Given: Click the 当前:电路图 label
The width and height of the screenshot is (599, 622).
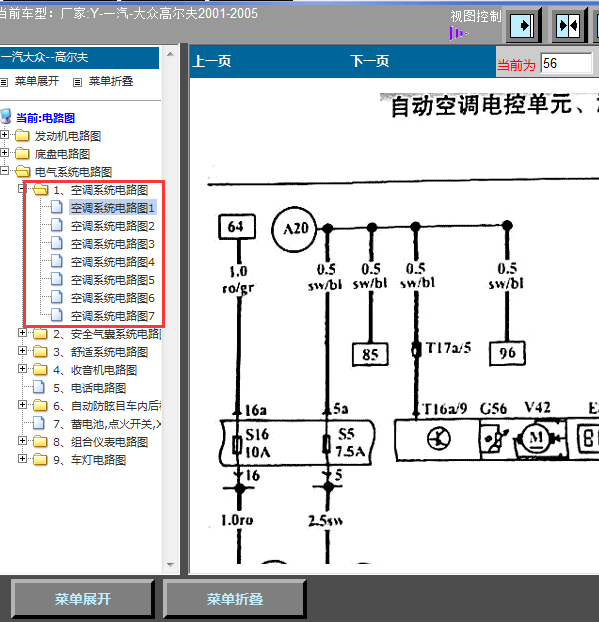Looking at the screenshot, I should [x=45, y=117].
